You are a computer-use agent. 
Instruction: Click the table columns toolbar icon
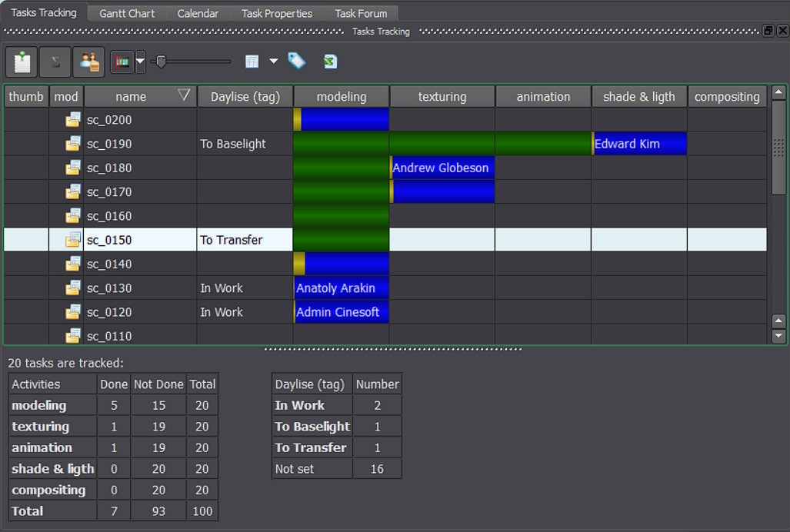[x=252, y=62]
